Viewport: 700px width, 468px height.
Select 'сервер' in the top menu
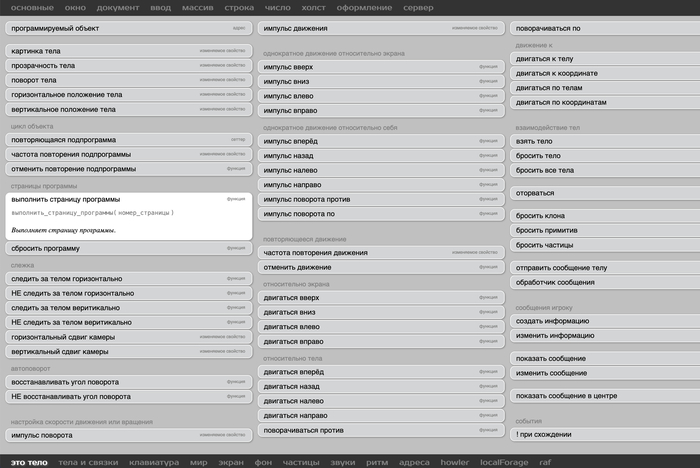[x=418, y=7]
